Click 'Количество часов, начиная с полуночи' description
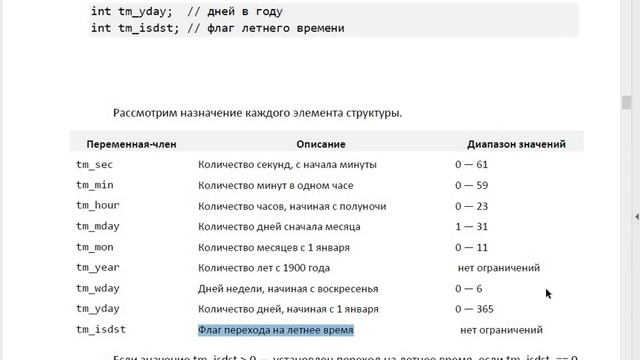640x360 pixels. click(x=292, y=206)
